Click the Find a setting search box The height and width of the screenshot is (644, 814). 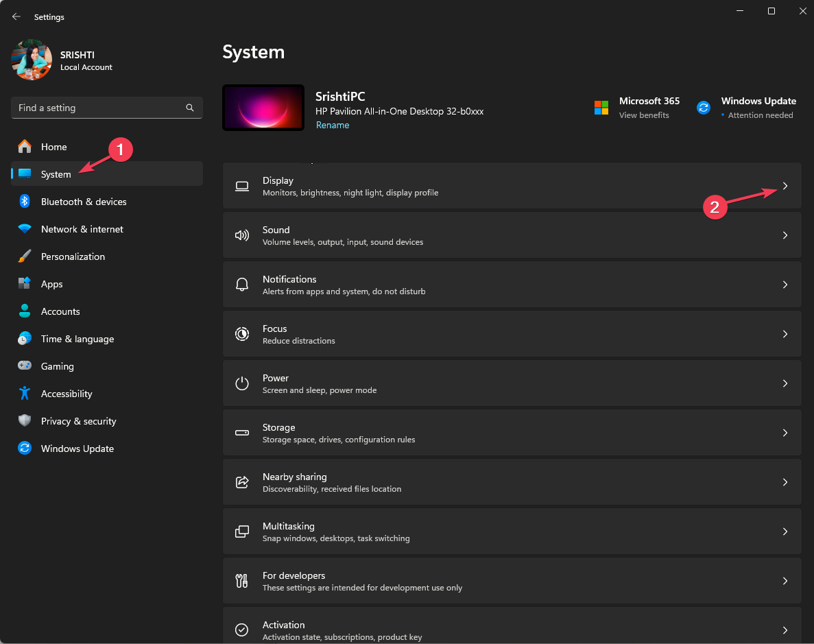[x=99, y=108]
